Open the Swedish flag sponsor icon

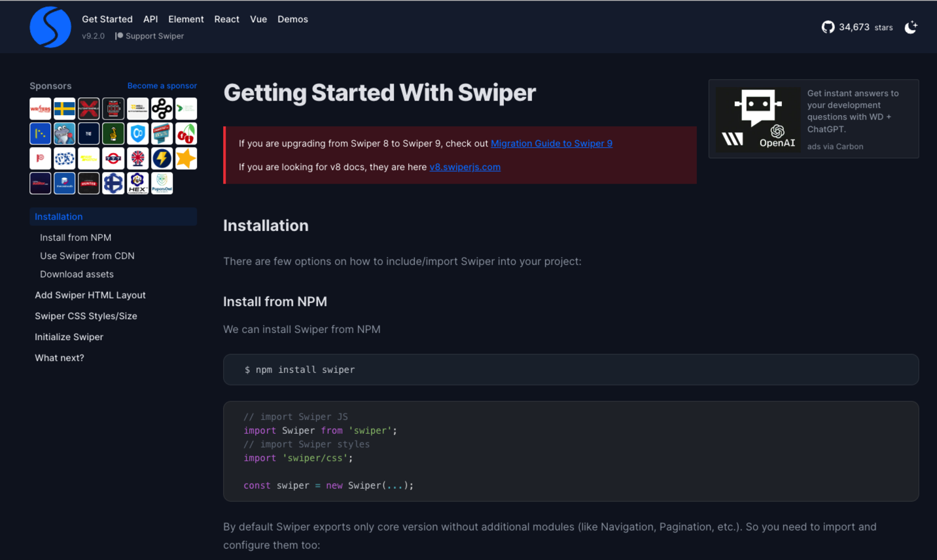point(65,109)
